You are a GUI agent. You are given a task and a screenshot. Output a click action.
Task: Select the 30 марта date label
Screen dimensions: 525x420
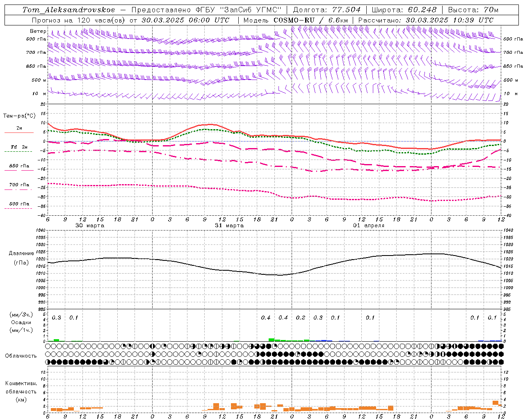[x=90, y=226]
